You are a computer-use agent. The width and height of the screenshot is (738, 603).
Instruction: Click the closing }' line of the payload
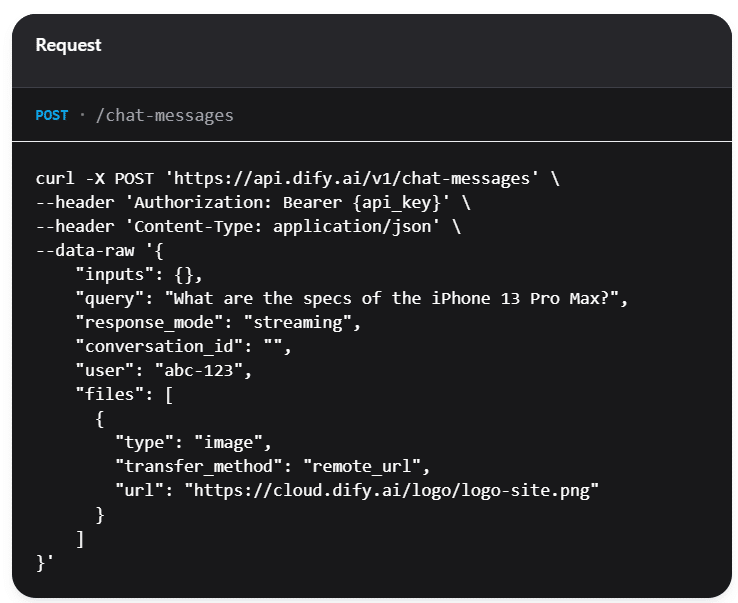coord(45,563)
